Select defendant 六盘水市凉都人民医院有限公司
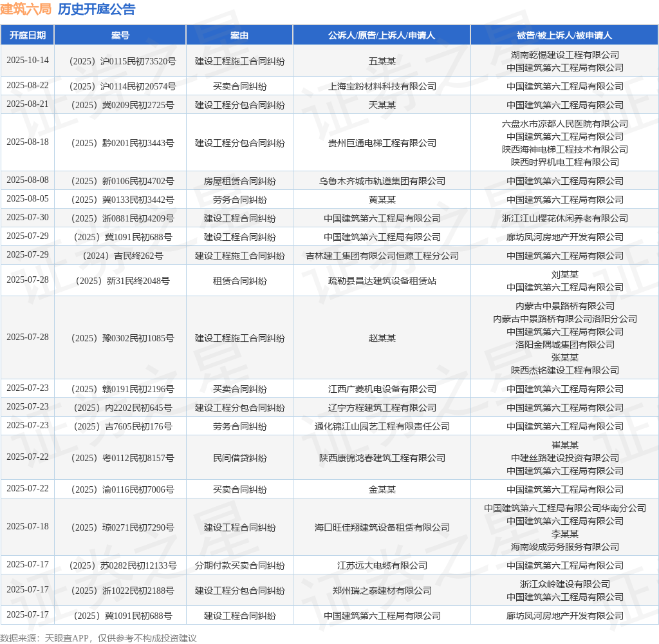Viewport: 659px width, 644px height. [x=565, y=124]
